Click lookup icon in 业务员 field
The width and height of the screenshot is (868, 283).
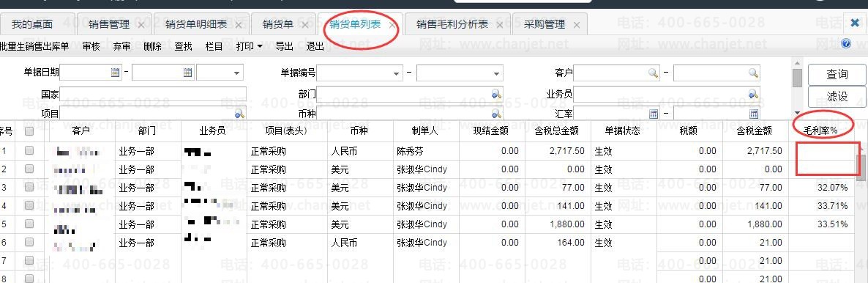tap(753, 94)
